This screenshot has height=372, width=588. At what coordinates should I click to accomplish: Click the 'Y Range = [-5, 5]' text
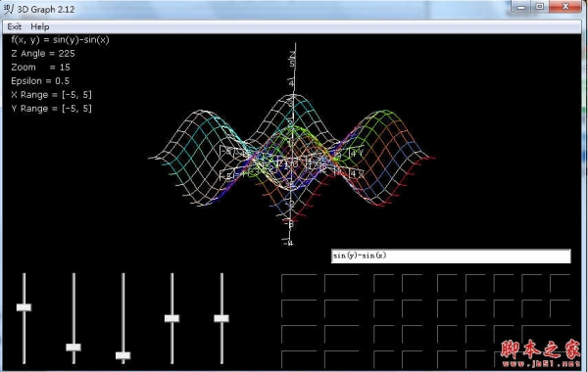tap(51, 109)
